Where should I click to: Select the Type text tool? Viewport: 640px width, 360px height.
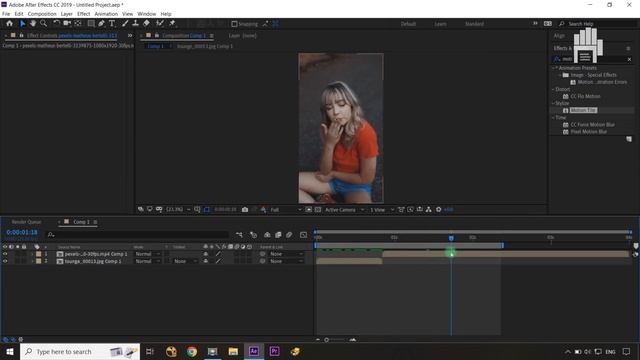pos(112,24)
